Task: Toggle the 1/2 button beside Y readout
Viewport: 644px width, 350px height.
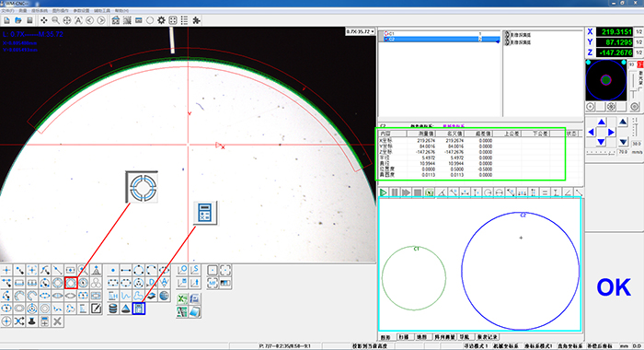Action: pyautogui.click(x=638, y=42)
